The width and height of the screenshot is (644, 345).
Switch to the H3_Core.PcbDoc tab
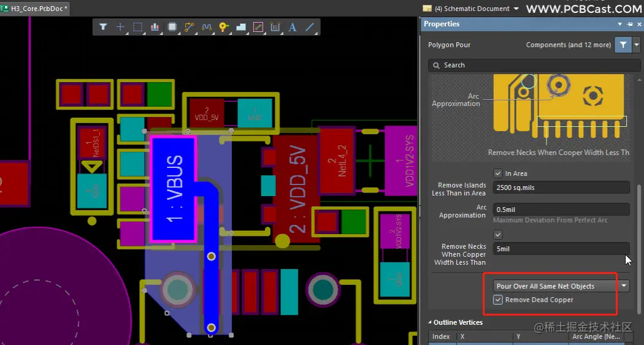click(35, 8)
